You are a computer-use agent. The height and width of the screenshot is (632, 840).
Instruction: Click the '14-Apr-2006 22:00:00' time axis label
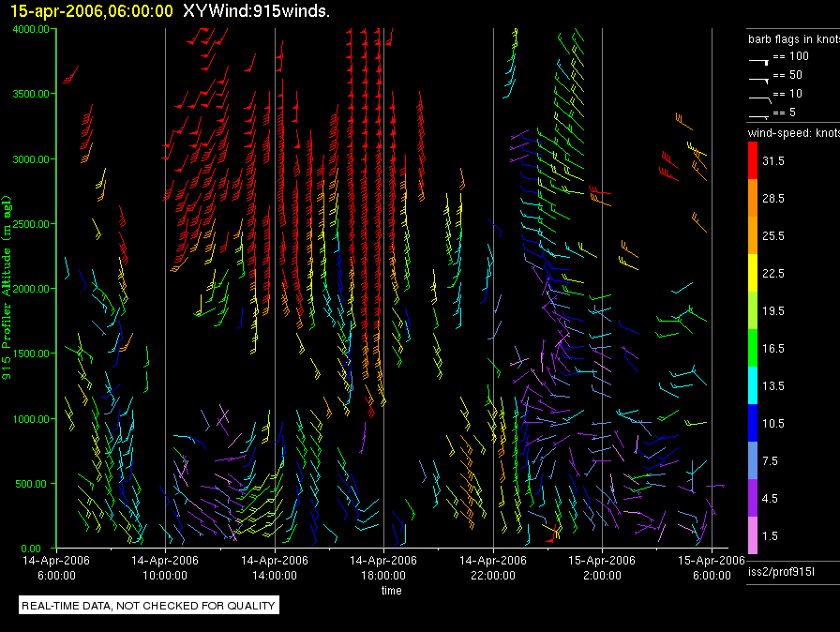(493, 567)
